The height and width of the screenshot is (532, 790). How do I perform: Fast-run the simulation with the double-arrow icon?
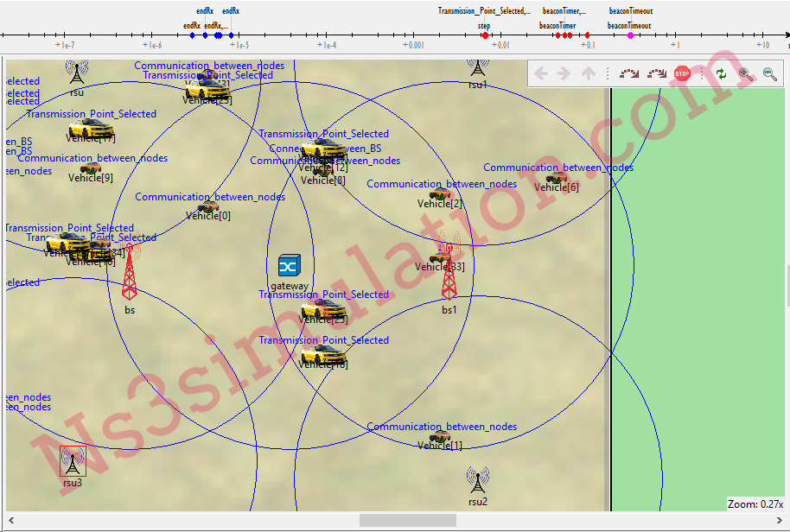pos(657,73)
